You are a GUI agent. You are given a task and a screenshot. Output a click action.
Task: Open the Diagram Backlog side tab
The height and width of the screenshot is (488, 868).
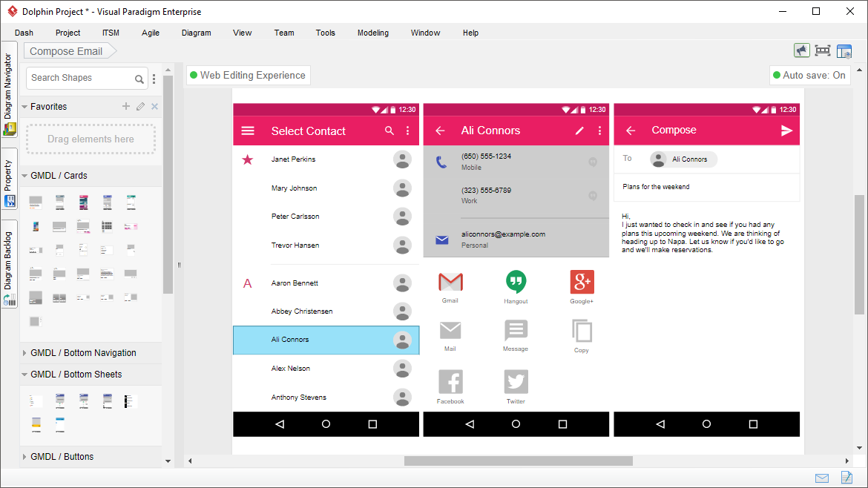pyautogui.click(x=9, y=265)
